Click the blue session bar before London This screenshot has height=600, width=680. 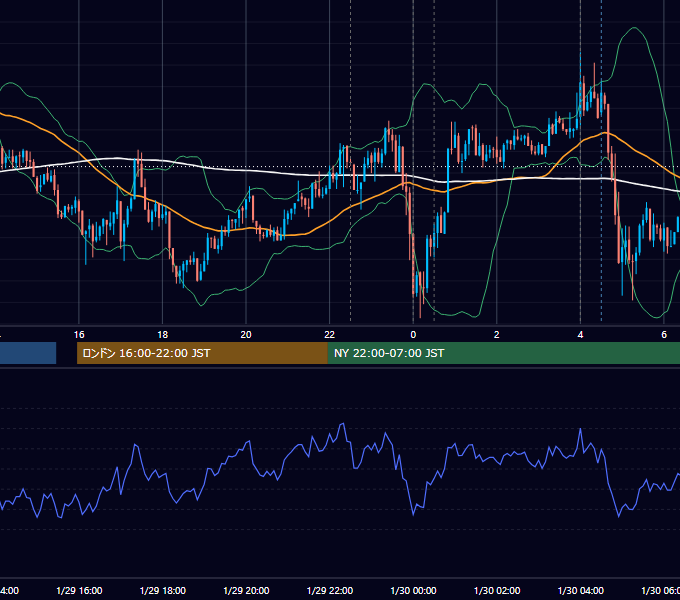tap(28, 353)
